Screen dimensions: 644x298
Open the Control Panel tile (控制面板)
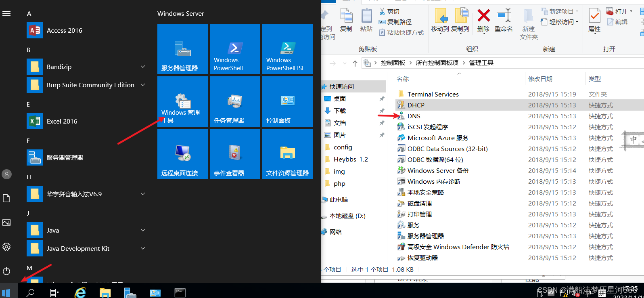(x=287, y=101)
